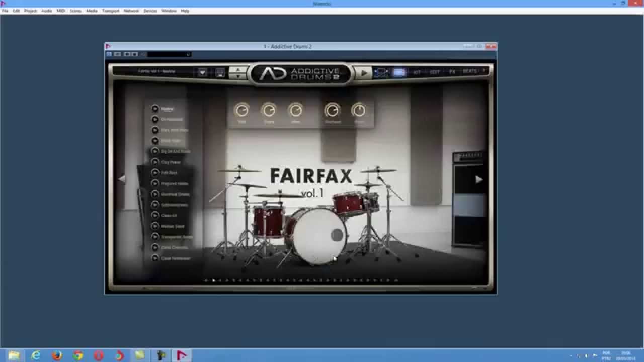Open the Project menu
This screenshot has height=362, width=644.
tap(31, 11)
